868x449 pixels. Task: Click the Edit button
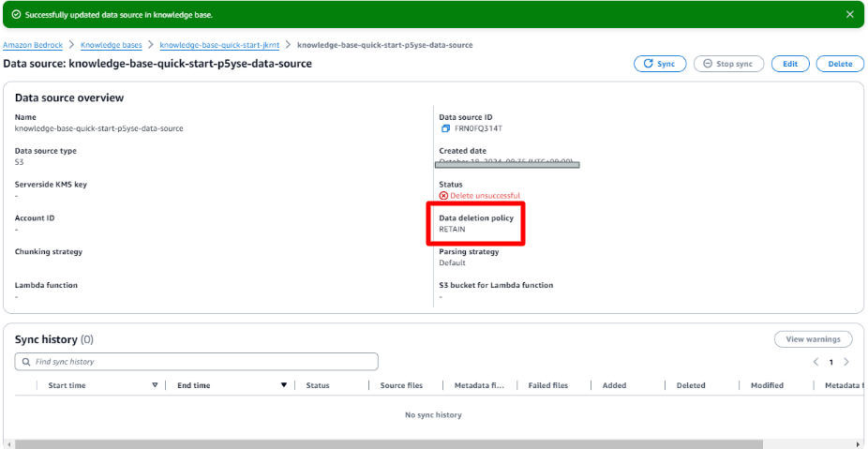pyautogui.click(x=790, y=64)
